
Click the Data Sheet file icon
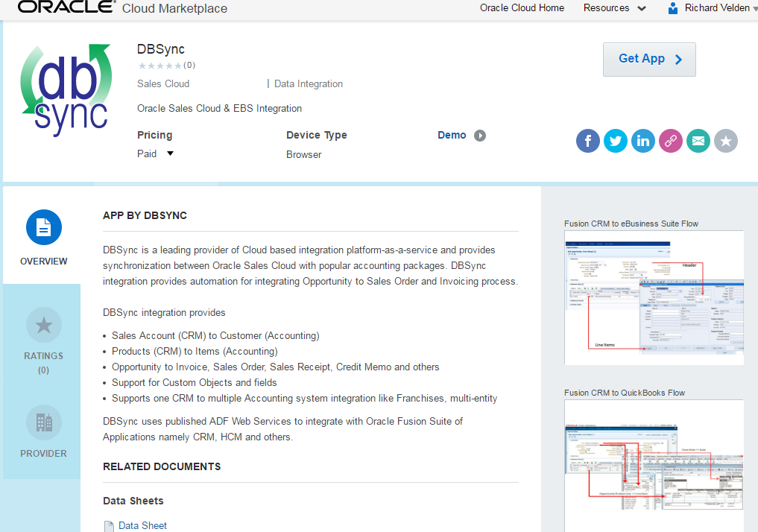click(110, 526)
